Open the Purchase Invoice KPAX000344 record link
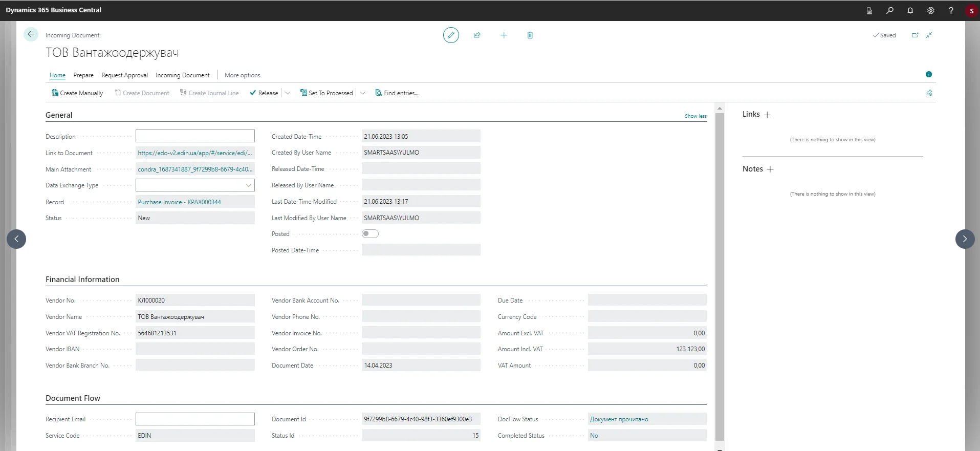This screenshot has height=451, width=980. point(179,202)
